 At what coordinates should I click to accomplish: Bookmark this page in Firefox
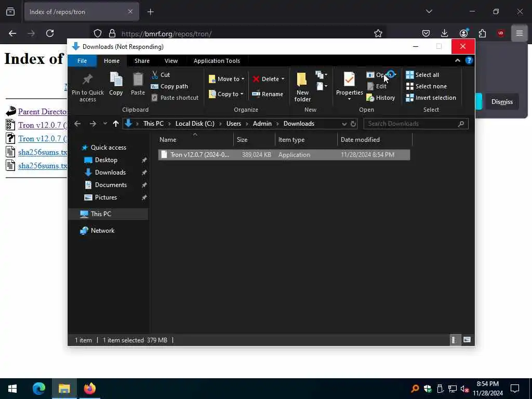tap(378, 33)
